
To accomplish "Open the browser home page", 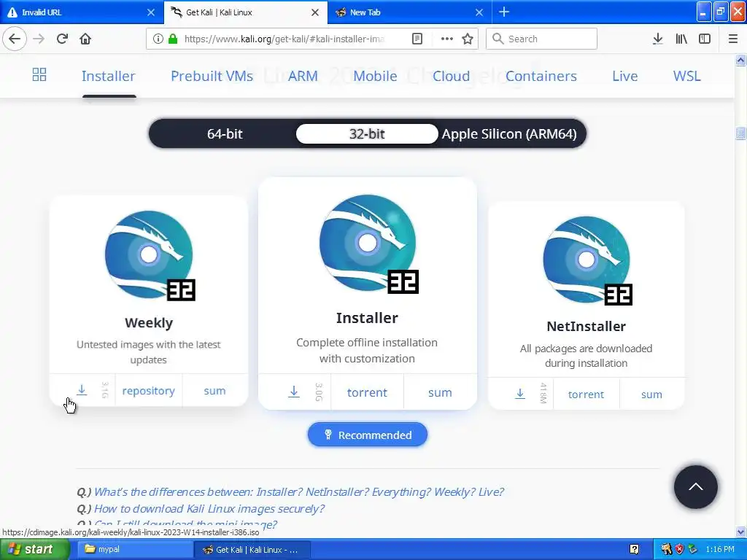I will pos(85,39).
